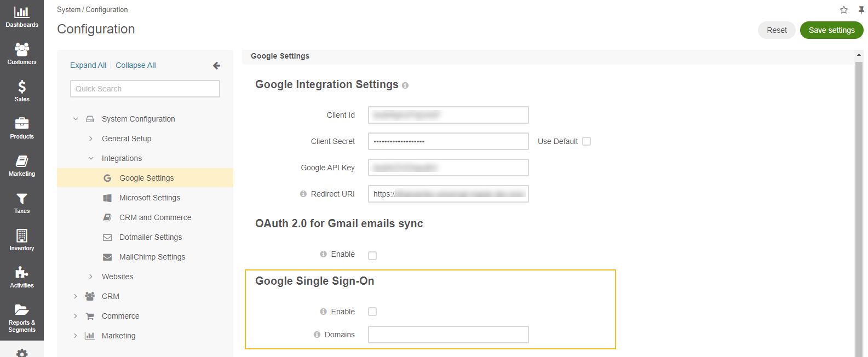The height and width of the screenshot is (357, 868).
Task: Collapse the Integrations node
Action: 91,158
